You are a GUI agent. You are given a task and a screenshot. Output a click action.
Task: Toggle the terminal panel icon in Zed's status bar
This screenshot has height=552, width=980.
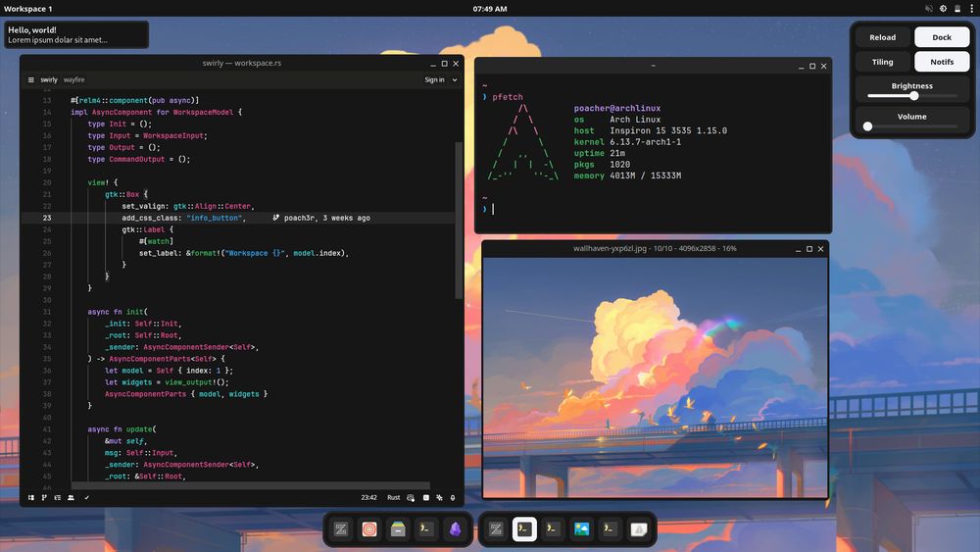426,498
